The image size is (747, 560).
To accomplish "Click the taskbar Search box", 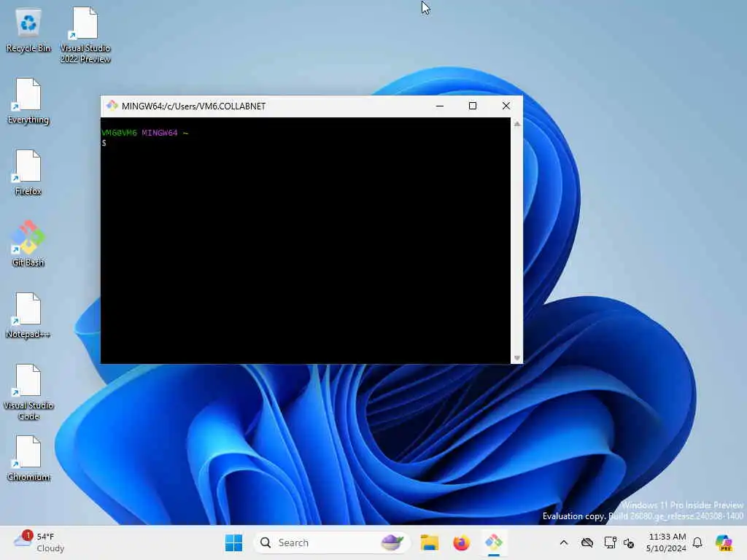I will click(332, 542).
